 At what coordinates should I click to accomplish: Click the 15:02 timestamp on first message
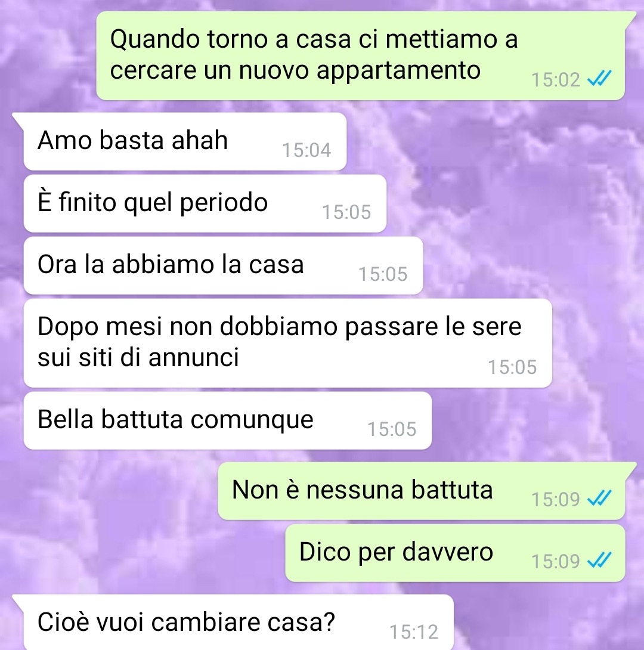556,79
